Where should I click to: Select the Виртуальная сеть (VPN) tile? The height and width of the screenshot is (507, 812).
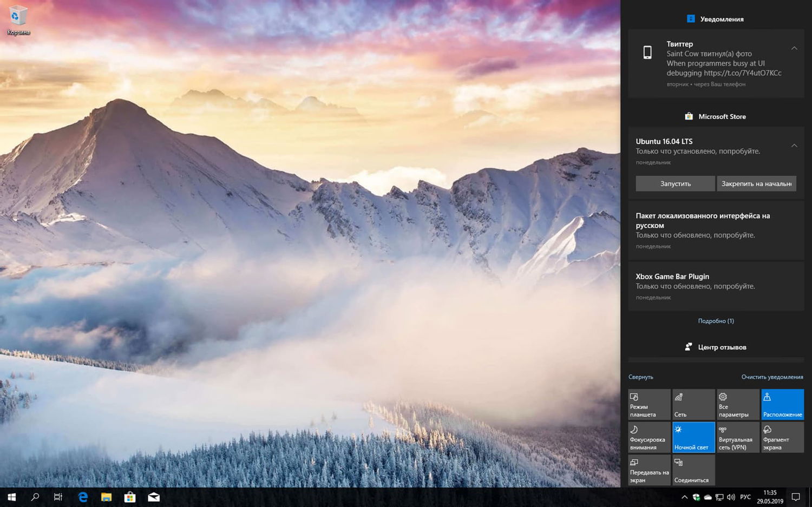738,437
